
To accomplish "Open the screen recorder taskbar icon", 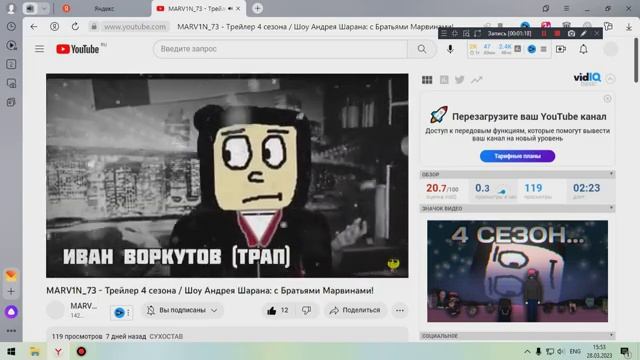I will [x=81, y=351].
